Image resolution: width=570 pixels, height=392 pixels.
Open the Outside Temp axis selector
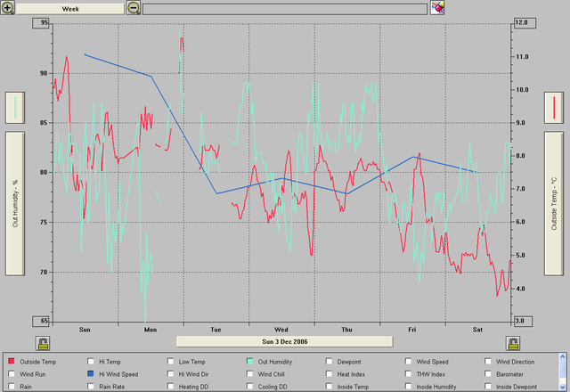[x=555, y=203]
